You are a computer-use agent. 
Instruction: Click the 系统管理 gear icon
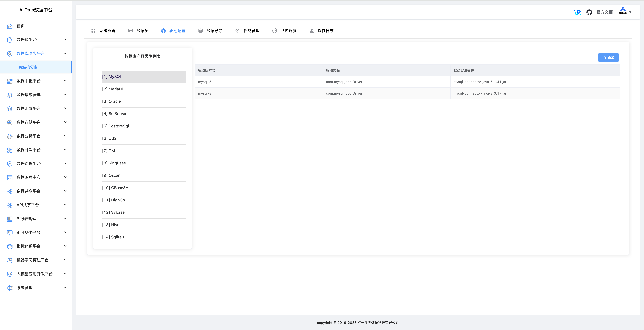pos(10,288)
